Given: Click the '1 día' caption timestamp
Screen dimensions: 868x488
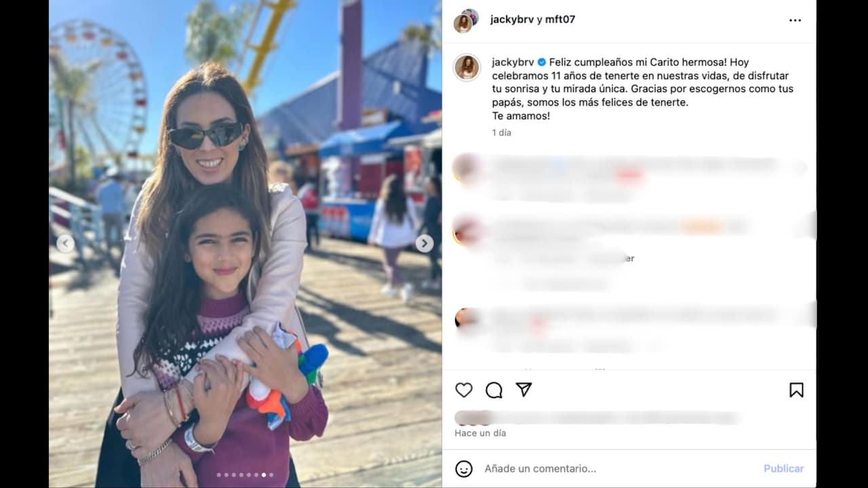Looking at the screenshot, I should coord(502,133).
